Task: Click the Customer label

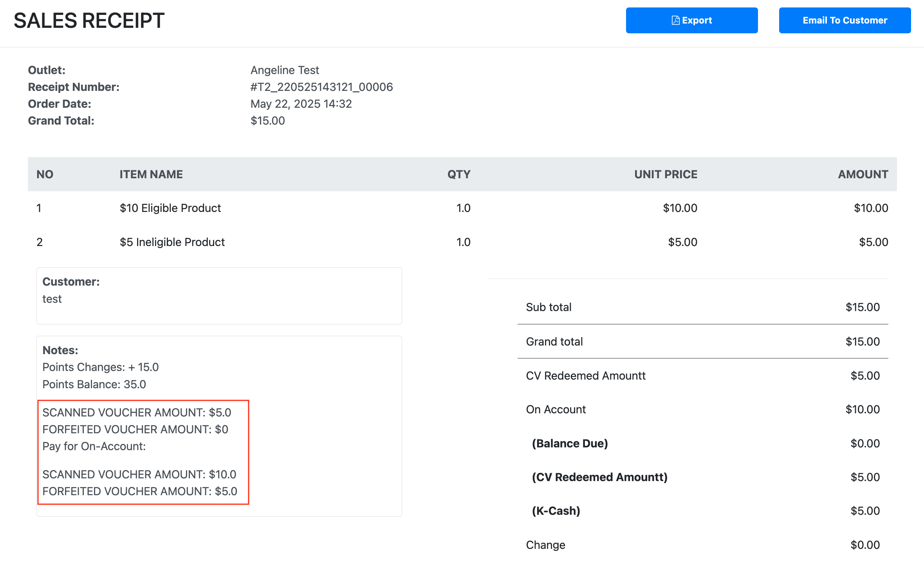Action: pyautogui.click(x=71, y=282)
